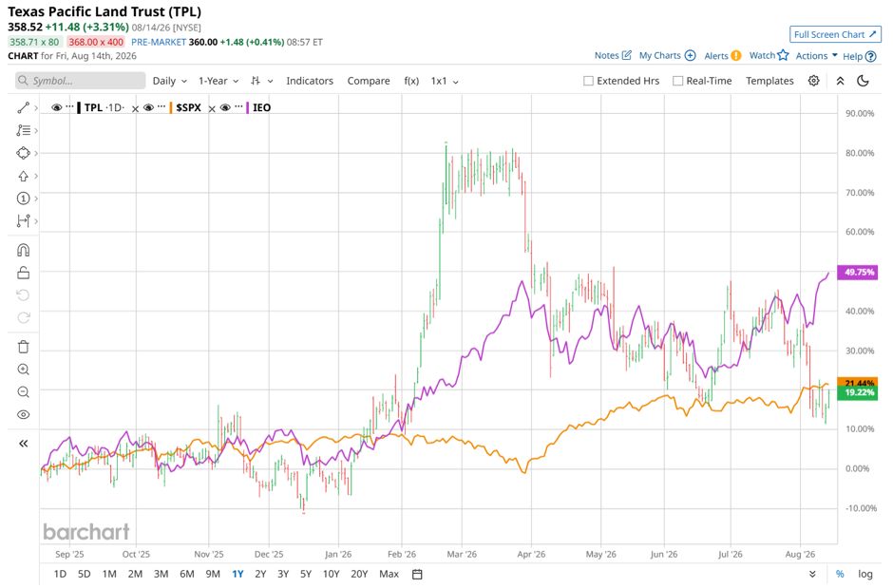The width and height of the screenshot is (893, 588).
Task: Remove the TPL series with x
Action: 136,108
